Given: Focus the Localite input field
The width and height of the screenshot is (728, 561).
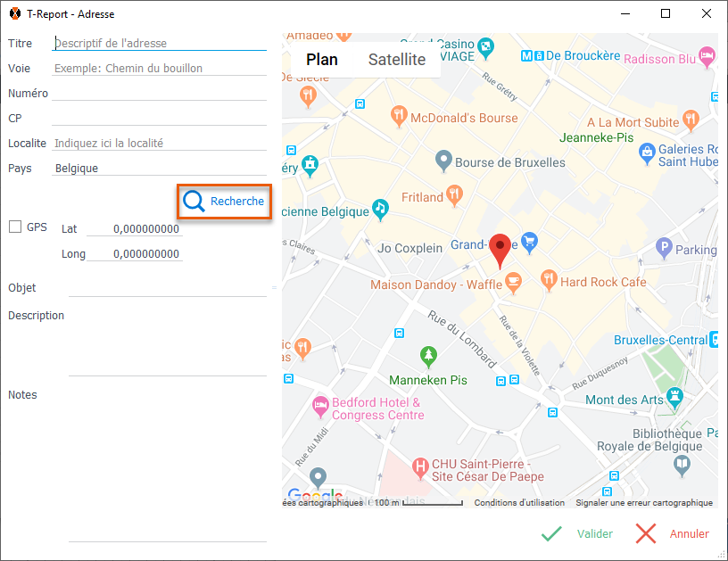Looking at the screenshot, I should coord(159,143).
